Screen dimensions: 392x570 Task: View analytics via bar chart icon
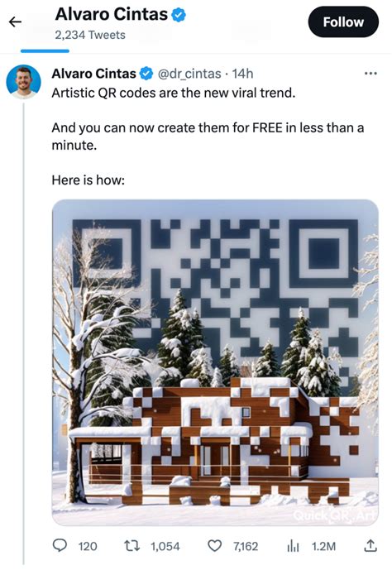tap(293, 546)
